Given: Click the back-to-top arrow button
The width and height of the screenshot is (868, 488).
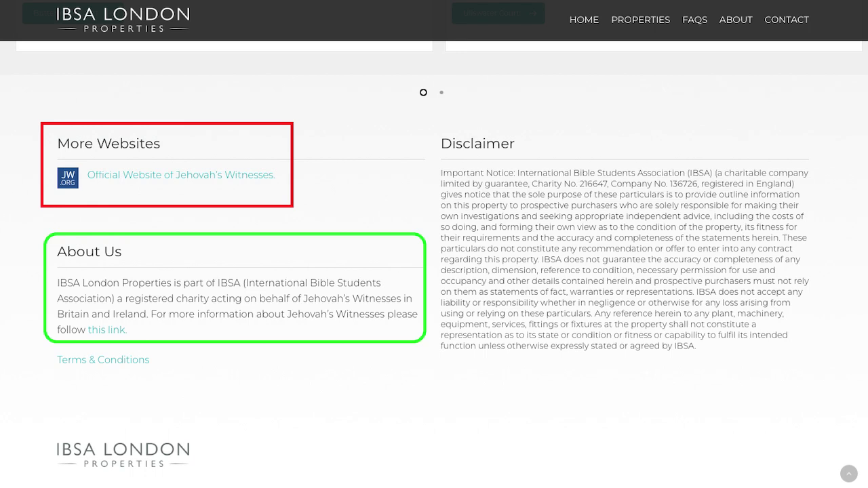Looking at the screenshot, I should [849, 473].
